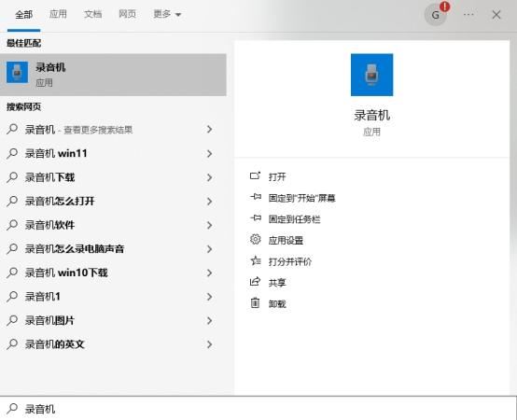Image resolution: width=517 pixels, height=420 pixels.
Task: Switch to the 全部 tab
Action: coord(23,15)
